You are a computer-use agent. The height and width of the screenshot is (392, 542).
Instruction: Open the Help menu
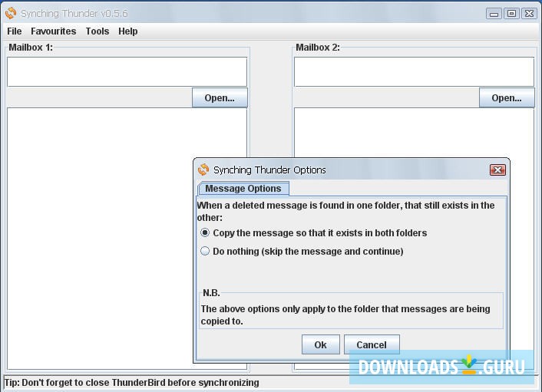pos(128,31)
